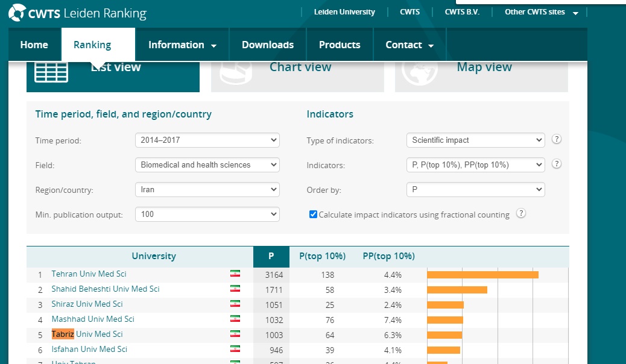Screen dimensions: 626x364
Task: Click the Chart view pie icon
Action: pyautogui.click(x=236, y=72)
